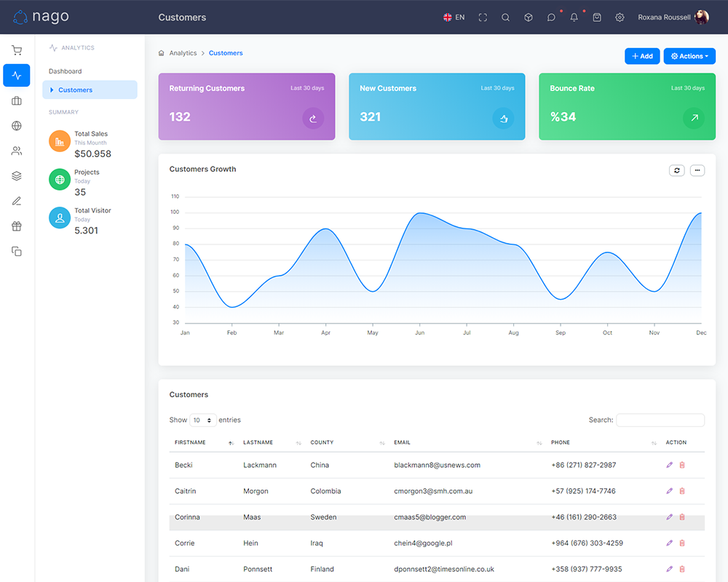Select the briefcase icon in sidebar
The image size is (728, 582).
pyautogui.click(x=17, y=100)
